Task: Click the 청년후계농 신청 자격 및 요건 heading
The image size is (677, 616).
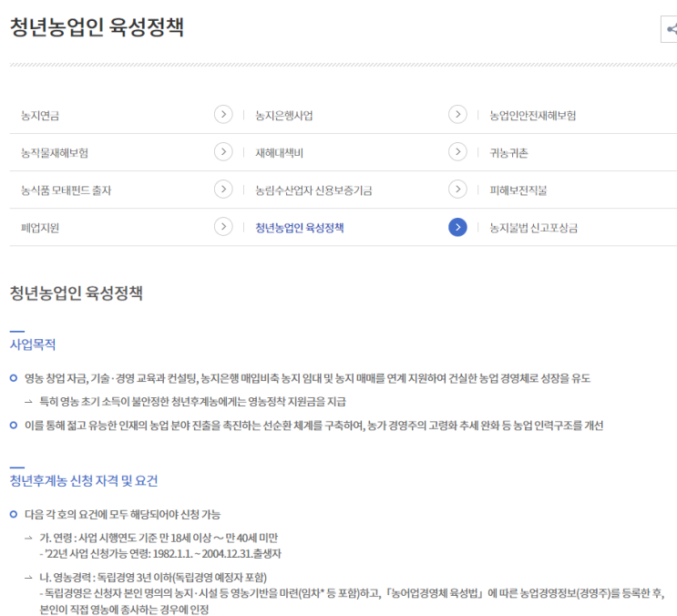Action: click(x=84, y=480)
